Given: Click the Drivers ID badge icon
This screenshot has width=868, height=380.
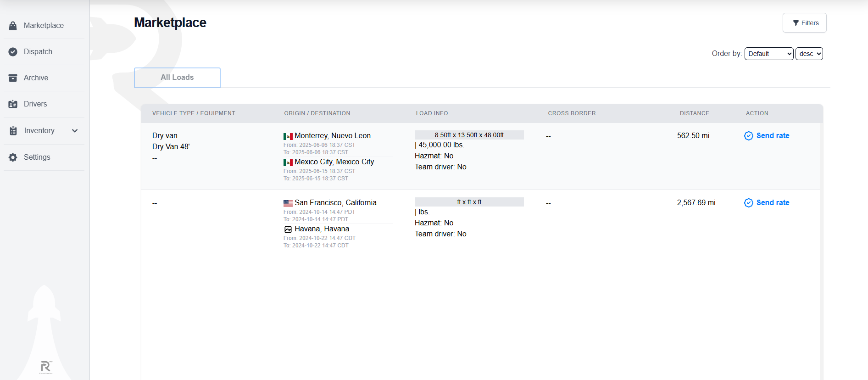Looking at the screenshot, I should 13,104.
